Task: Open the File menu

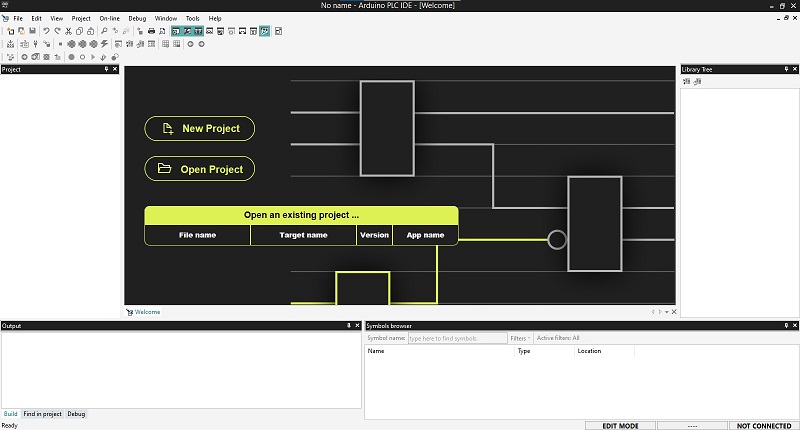Action: [18, 18]
